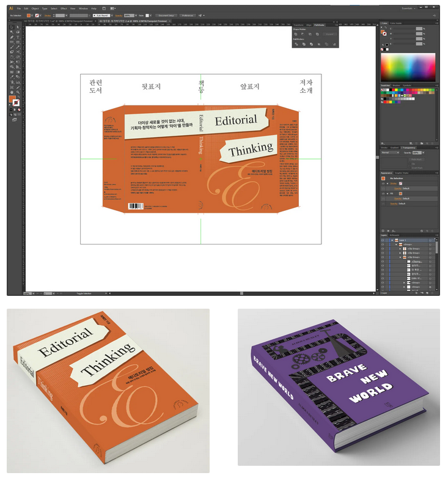The image size is (448, 478).
Task: Click Divide pathfinder icon
Action: pyautogui.click(x=296, y=44)
